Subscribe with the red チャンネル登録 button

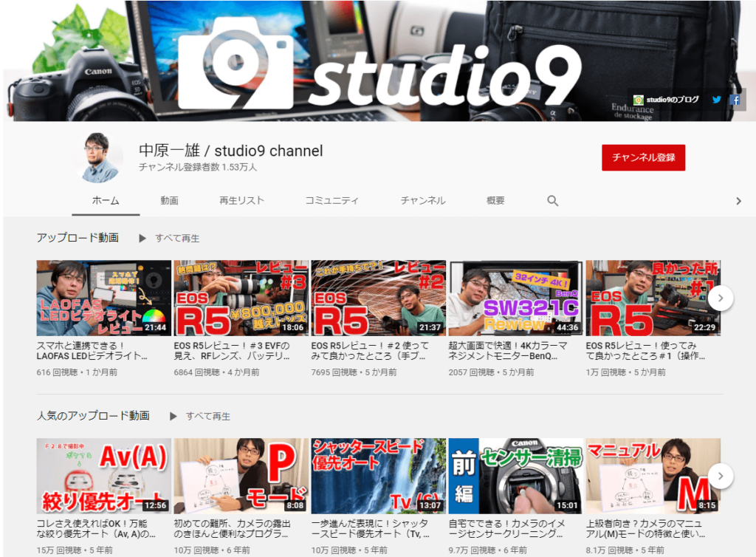click(643, 157)
